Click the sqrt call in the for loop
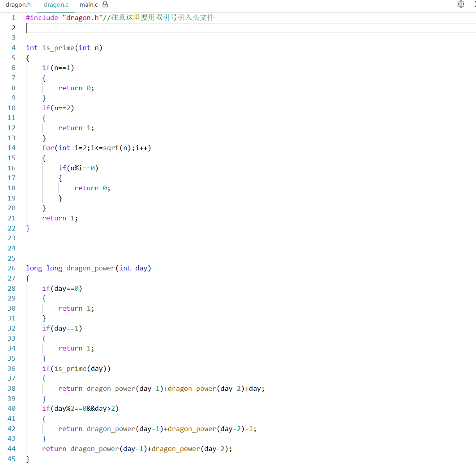Image resolution: width=476 pixels, height=465 pixels. click(x=111, y=148)
